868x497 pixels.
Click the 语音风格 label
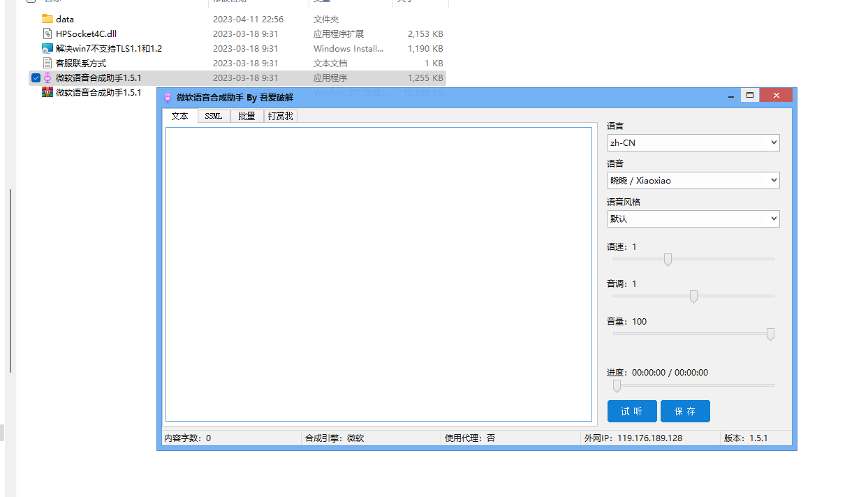(624, 202)
